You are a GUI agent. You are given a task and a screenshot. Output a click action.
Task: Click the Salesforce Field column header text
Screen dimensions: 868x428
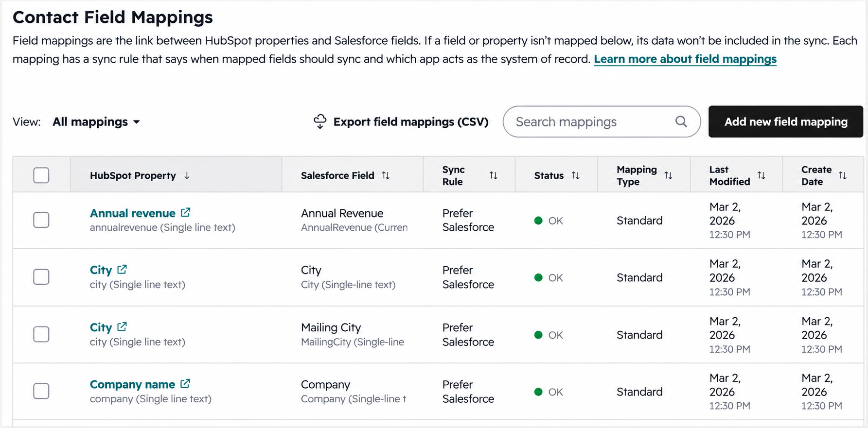(x=337, y=175)
